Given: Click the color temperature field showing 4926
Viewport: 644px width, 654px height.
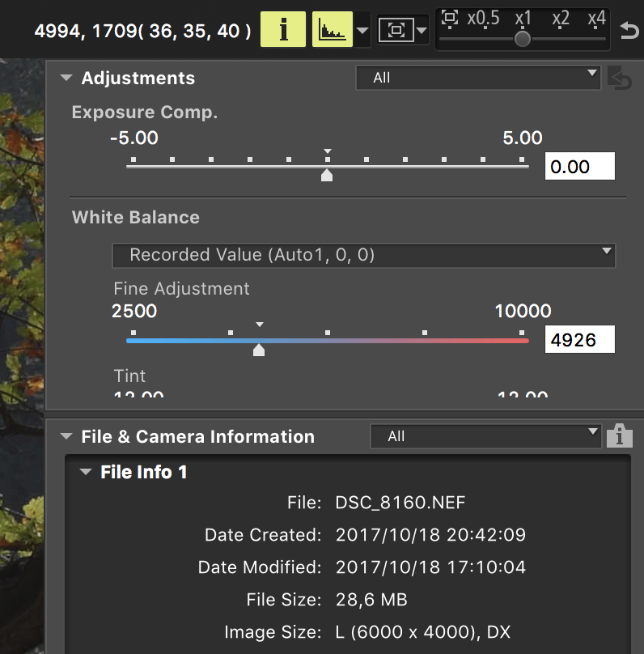Looking at the screenshot, I should coord(579,339).
